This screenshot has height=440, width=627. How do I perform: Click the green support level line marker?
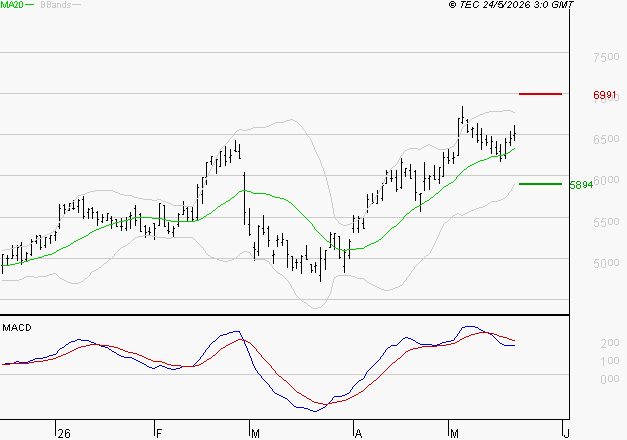[x=540, y=184]
